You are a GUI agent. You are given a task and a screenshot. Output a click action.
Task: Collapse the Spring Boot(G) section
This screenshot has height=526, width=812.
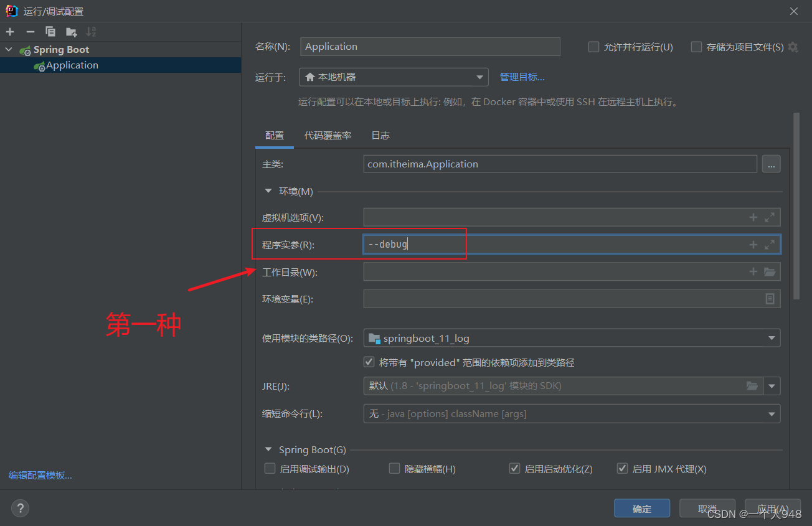coord(268,449)
